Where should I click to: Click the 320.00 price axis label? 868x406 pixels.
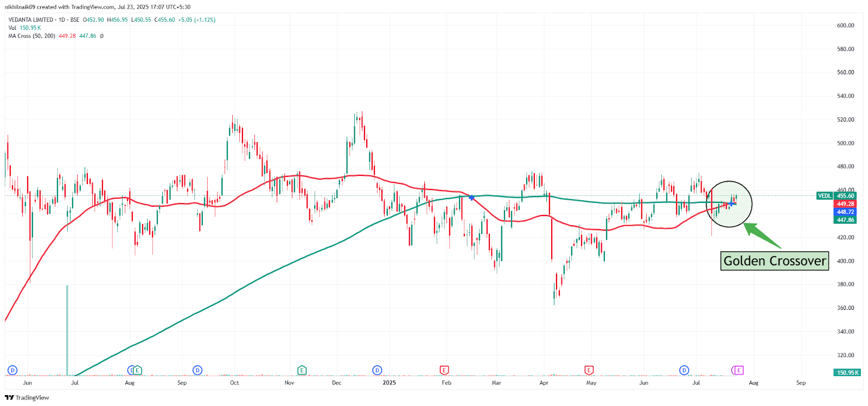coord(845,355)
